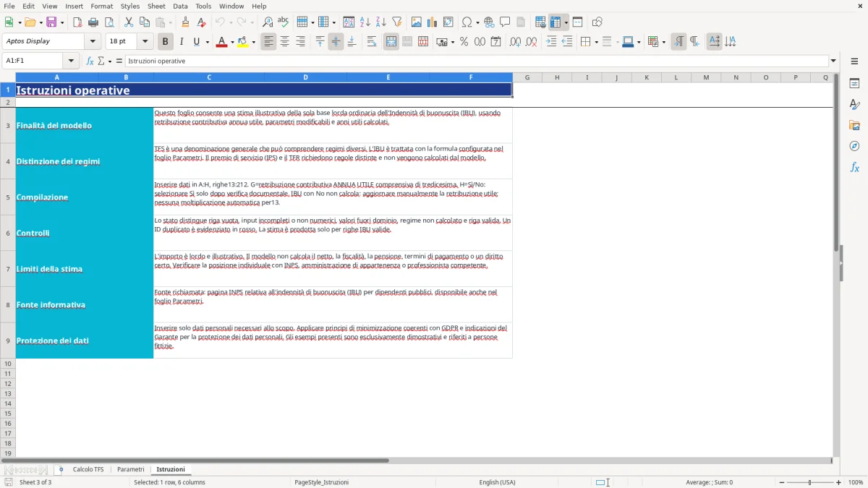Click the formula input line
The image size is (868, 488).
click(x=476, y=61)
